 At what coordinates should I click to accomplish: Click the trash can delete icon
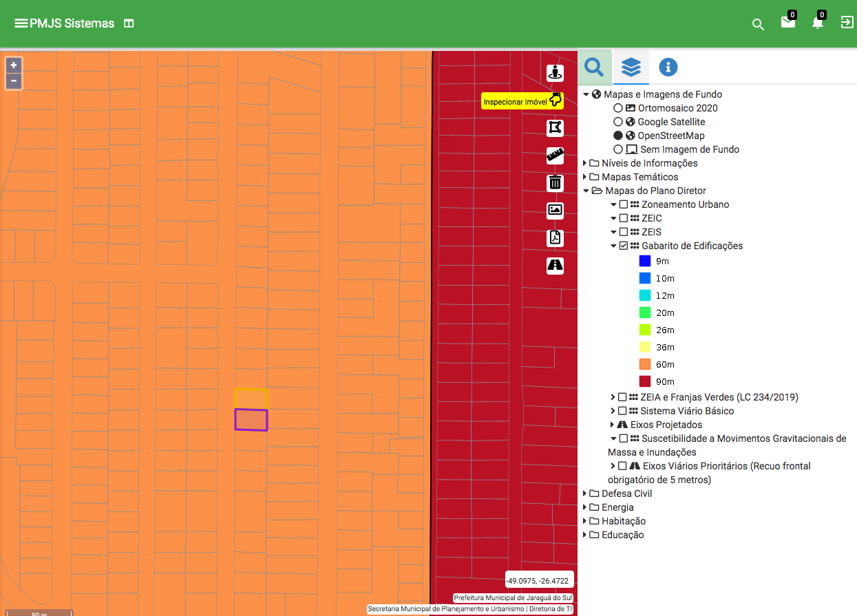click(x=555, y=183)
